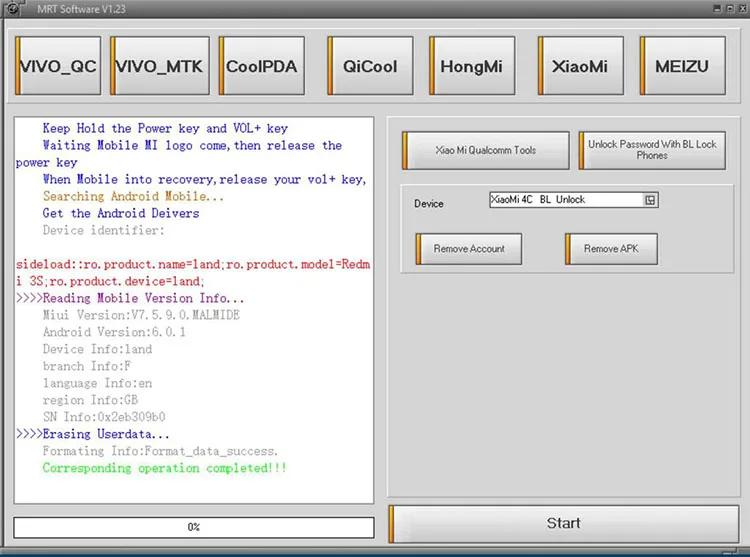Switch to the VIVO_MTK brand tab
The width and height of the screenshot is (750, 557).
[x=160, y=66]
